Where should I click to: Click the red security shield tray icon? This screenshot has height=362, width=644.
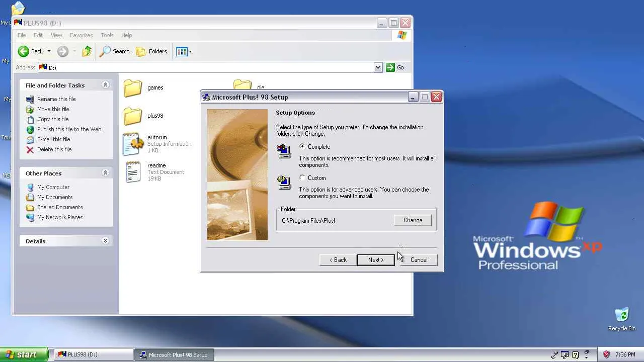coord(606,354)
